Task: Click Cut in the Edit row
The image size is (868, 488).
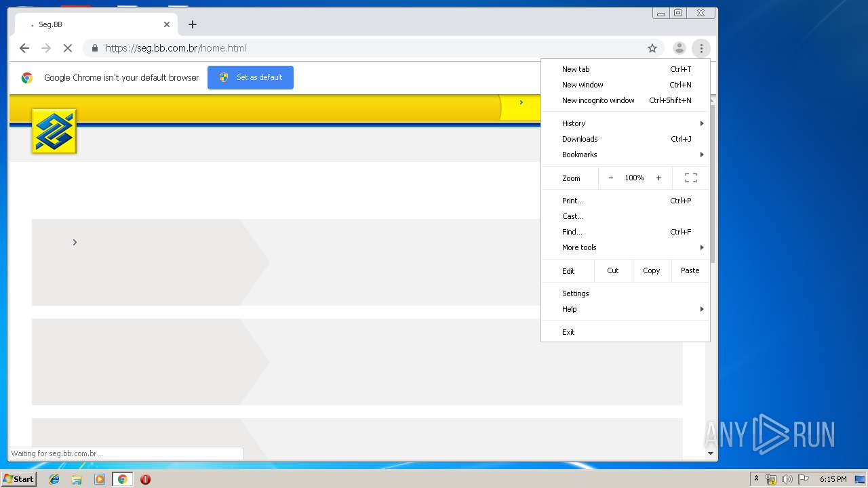Action: pos(613,270)
